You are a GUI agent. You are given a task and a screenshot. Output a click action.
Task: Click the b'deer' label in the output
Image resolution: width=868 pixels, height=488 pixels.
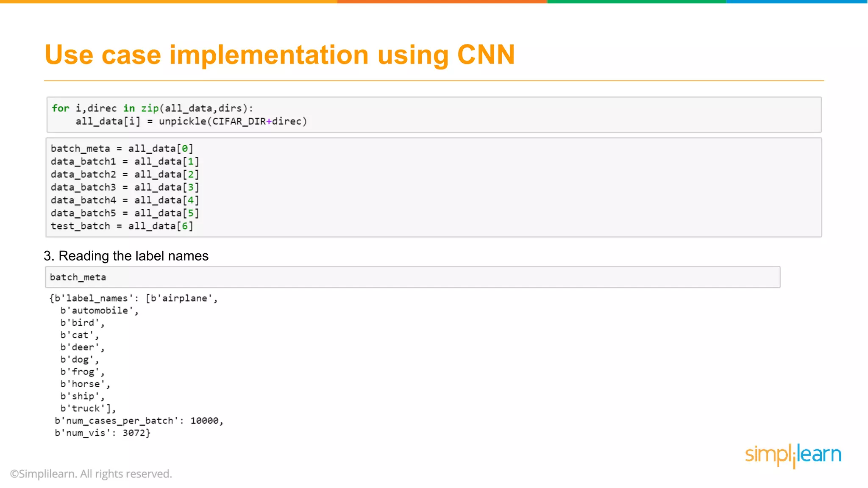pyautogui.click(x=80, y=348)
